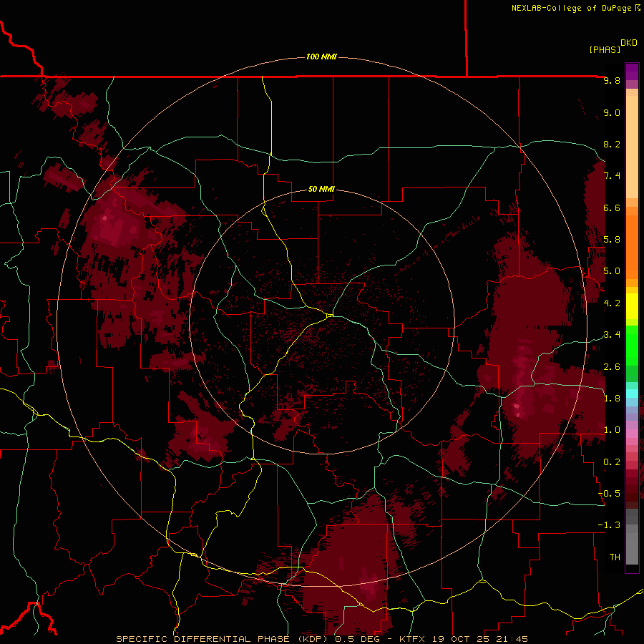Select the 50 NMI range ring label
This screenshot has height=644, width=644.
321,189
